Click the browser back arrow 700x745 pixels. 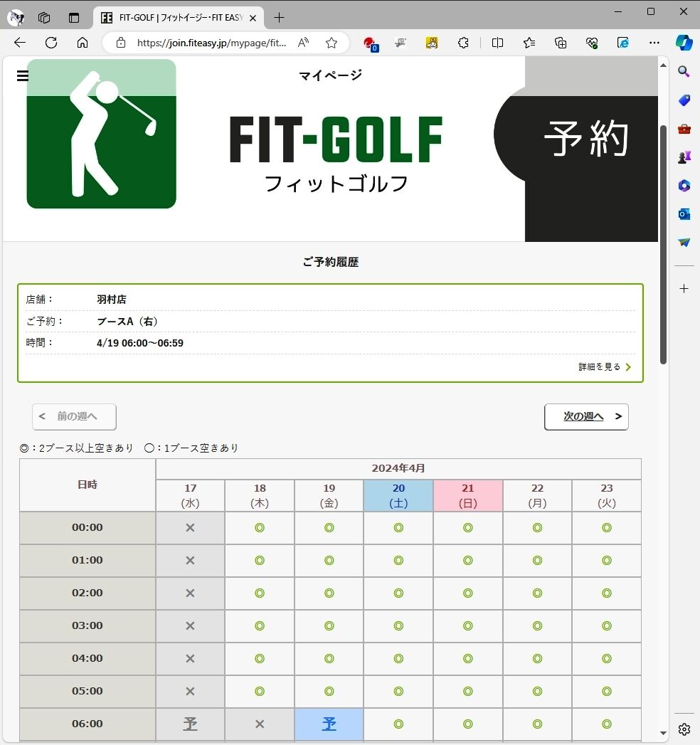pos(19,43)
